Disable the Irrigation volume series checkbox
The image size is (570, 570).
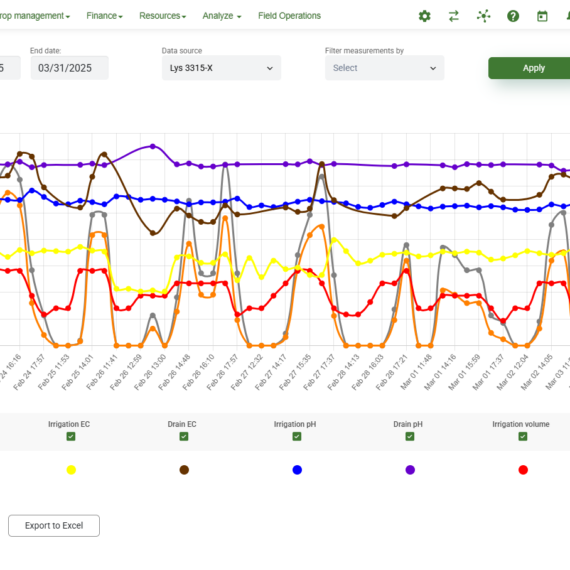click(523, 436)
